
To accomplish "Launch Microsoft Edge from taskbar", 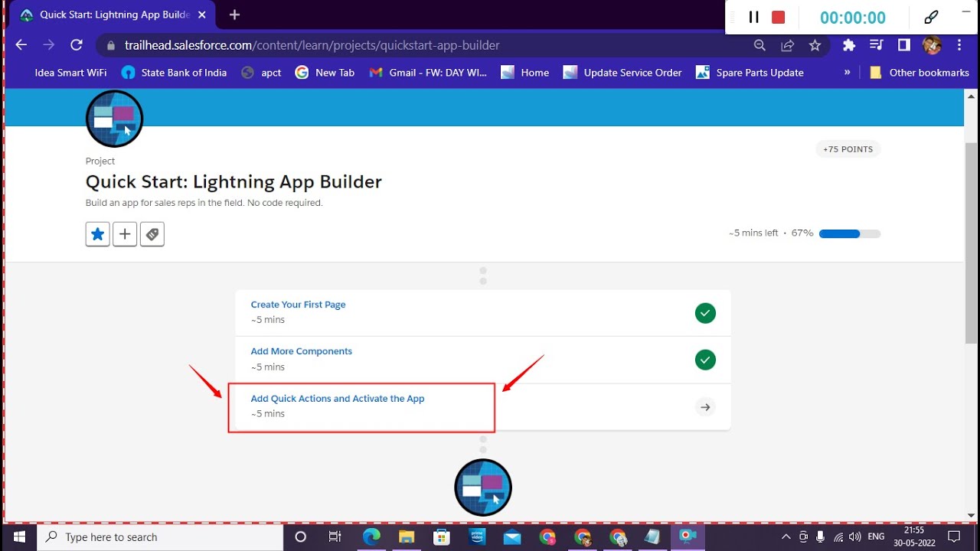I will [371, 537].
